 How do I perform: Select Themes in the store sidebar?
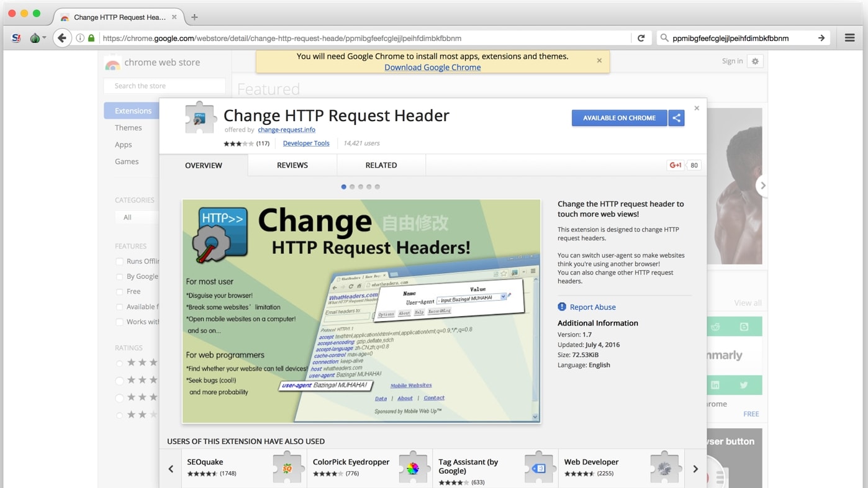129,128
